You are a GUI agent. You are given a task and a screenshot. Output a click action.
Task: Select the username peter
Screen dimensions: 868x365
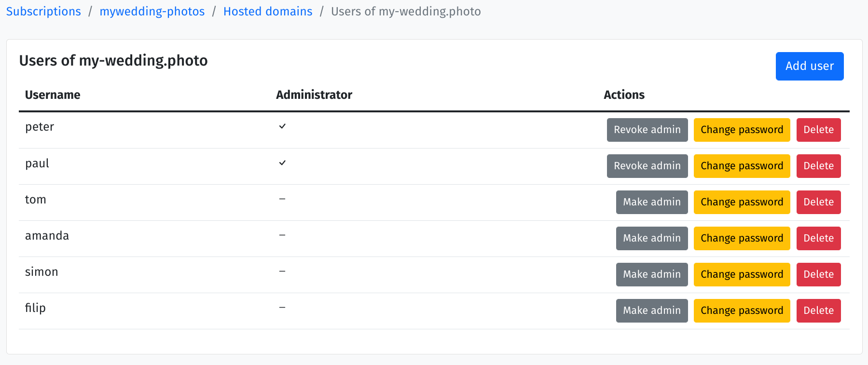pyautogui.click(x=40, y=127)
